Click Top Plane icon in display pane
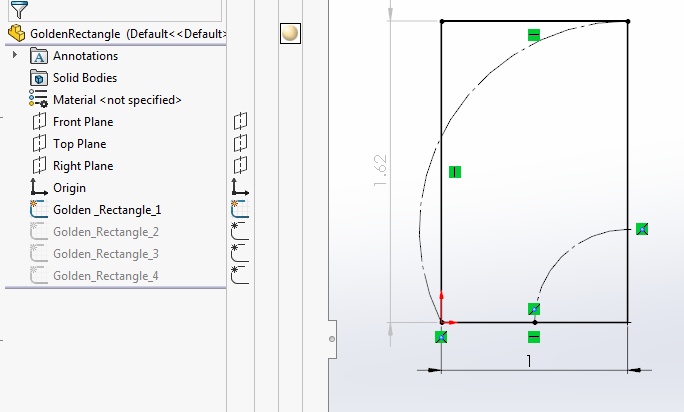 click(x=240, y=143)
